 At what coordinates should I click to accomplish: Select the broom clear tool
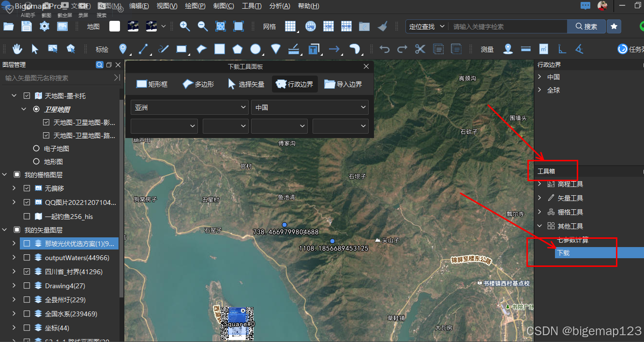pyautogui.click(x=383, y=26)
